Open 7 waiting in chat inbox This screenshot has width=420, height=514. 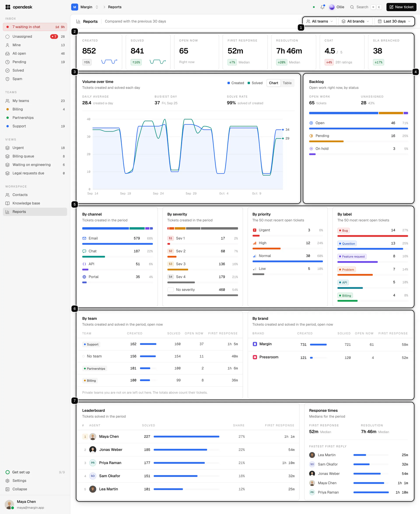(35, 27)
